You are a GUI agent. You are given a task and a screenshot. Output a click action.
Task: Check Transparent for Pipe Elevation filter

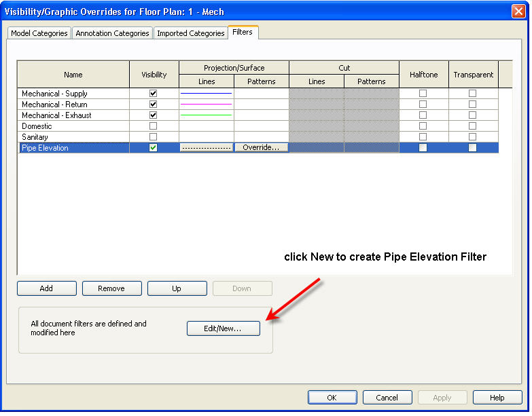coord(472,147)
